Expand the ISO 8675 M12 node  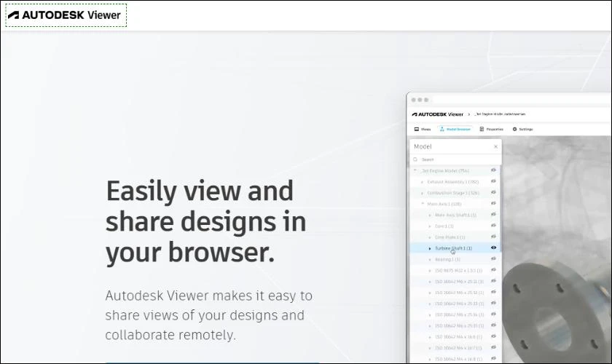[x=430, y=270]
